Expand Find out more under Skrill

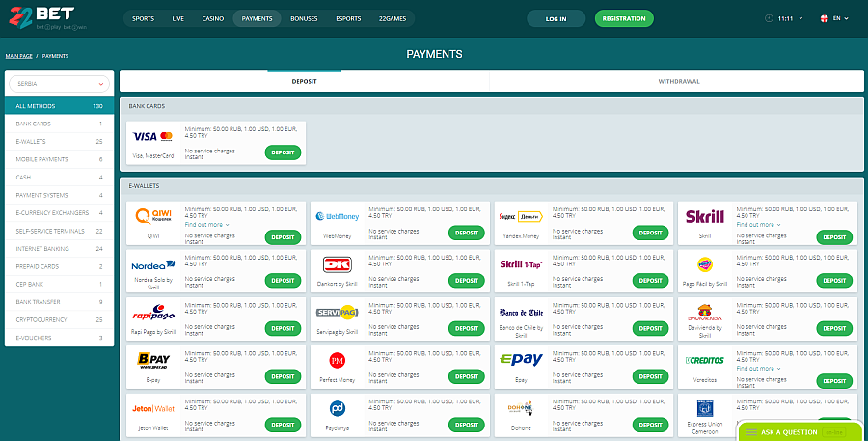tap(758, 225)
